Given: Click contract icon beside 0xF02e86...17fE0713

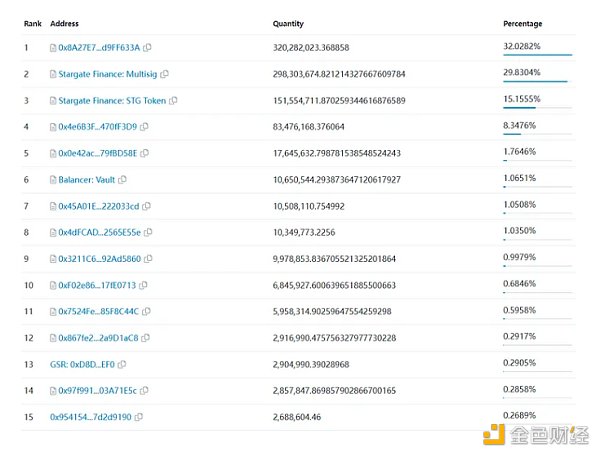Looking at the screenshot, I should [53, 285].
